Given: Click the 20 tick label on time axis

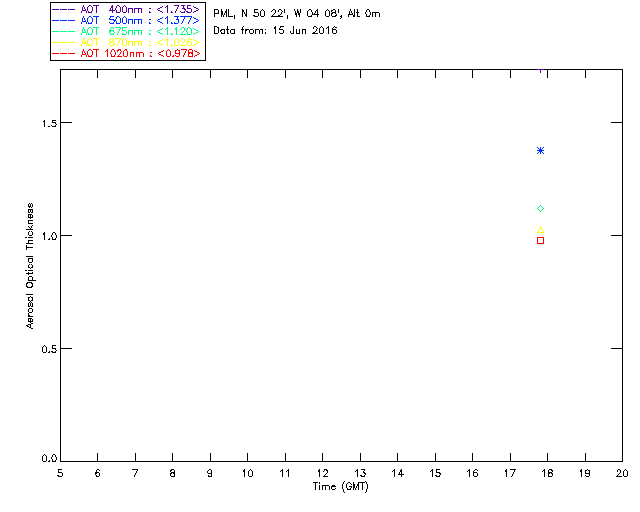Looking at the screenshot, I should 621,472.
